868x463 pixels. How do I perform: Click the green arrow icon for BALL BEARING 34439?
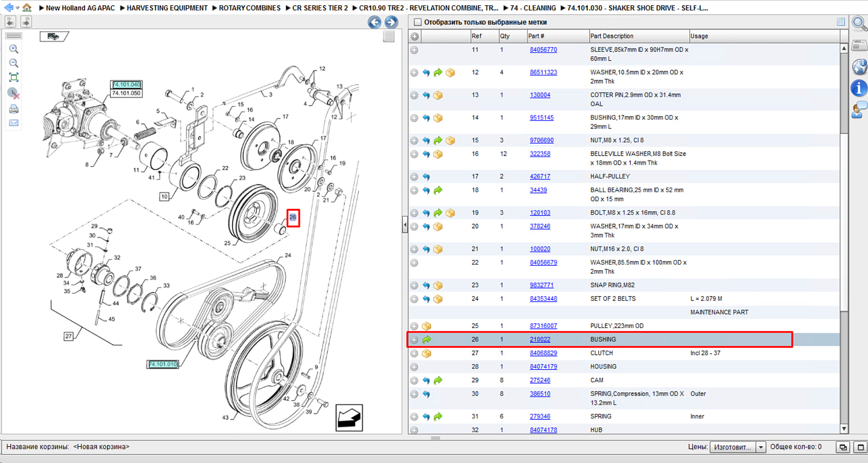coord(438,190)
